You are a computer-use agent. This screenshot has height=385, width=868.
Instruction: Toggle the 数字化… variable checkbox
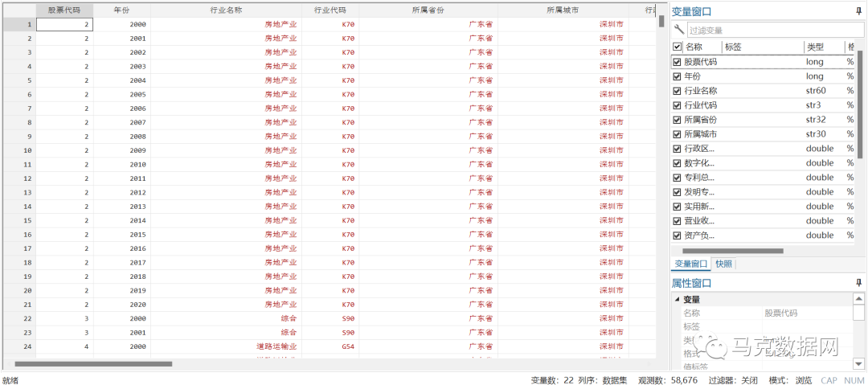(x=677, y=163)
